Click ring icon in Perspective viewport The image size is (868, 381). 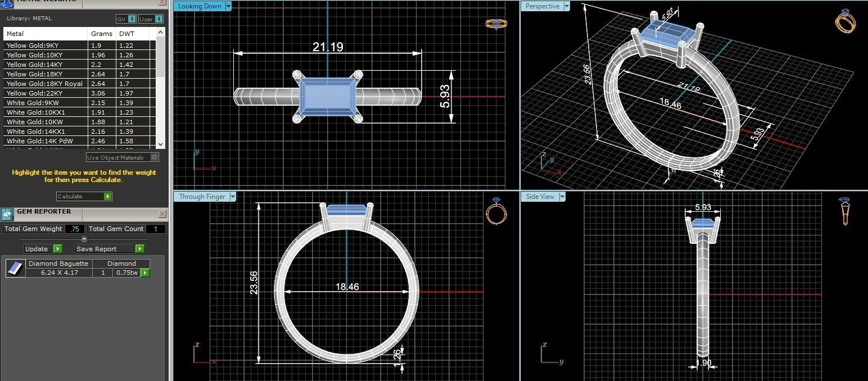(x=845, y=20)
